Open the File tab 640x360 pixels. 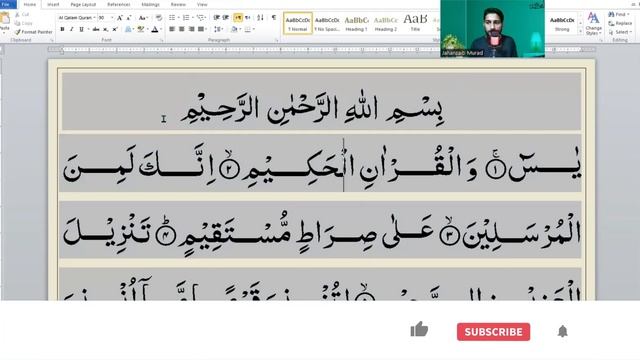(x=7, y=4)
